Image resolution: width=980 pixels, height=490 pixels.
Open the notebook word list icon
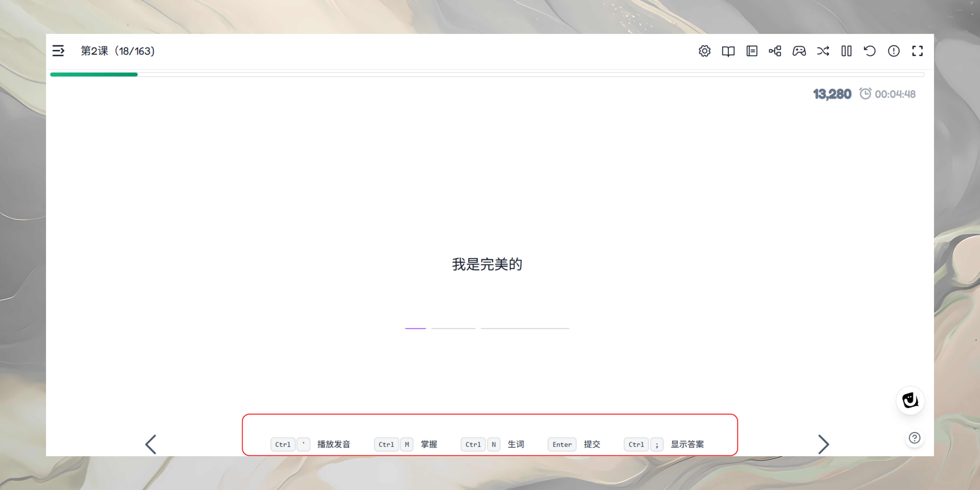(x=752, y=51)
